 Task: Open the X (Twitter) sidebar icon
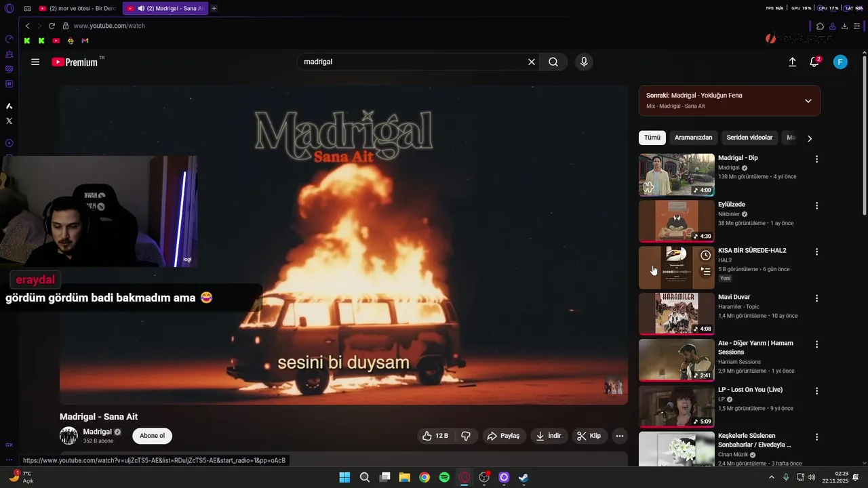(9, 121)
